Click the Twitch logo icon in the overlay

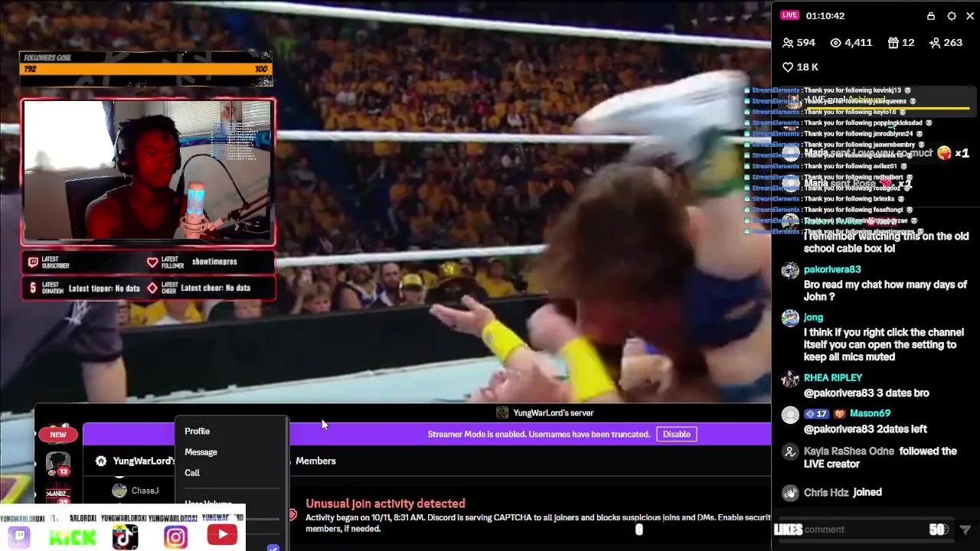(x=18, y=536)
